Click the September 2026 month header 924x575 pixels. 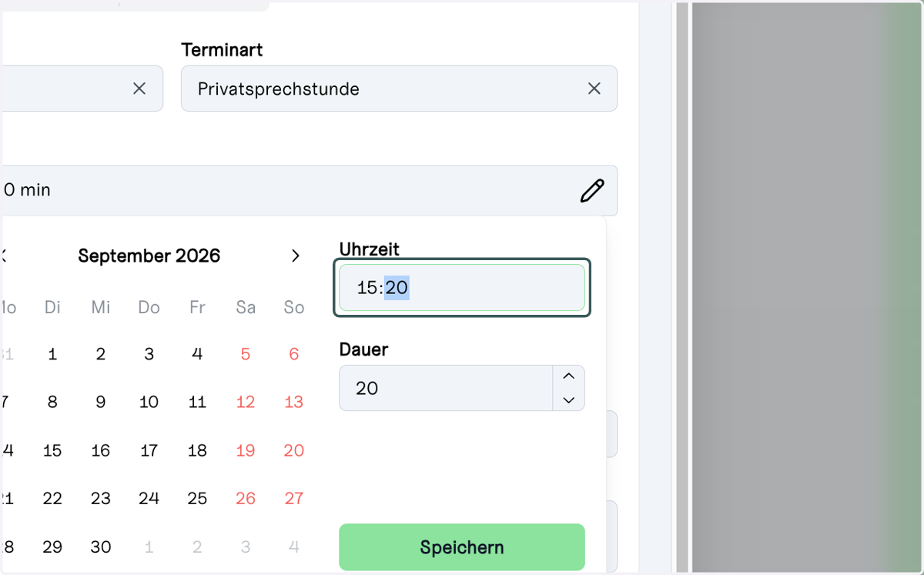(x=149, y=256)
